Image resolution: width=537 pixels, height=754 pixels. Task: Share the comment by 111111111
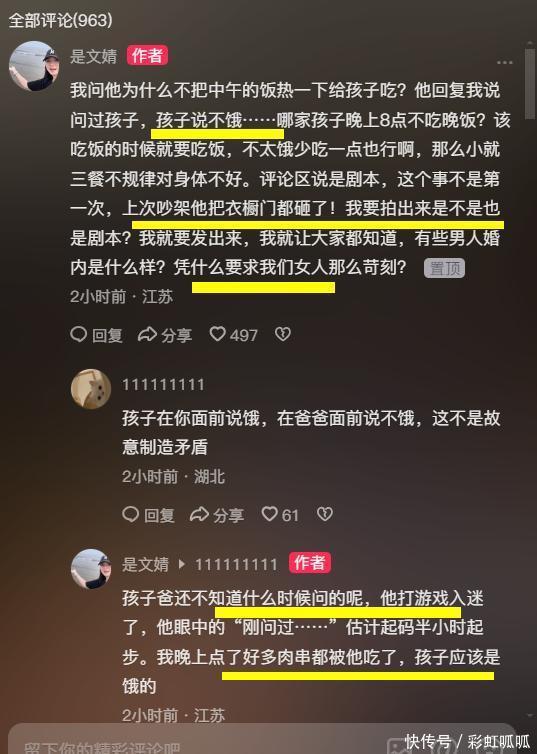click(216, 515)
